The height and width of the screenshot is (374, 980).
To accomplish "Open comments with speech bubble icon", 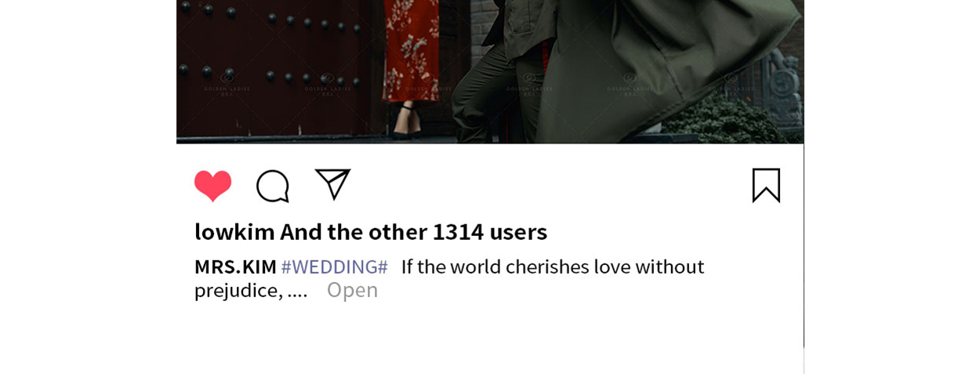I will coord(273,186).
